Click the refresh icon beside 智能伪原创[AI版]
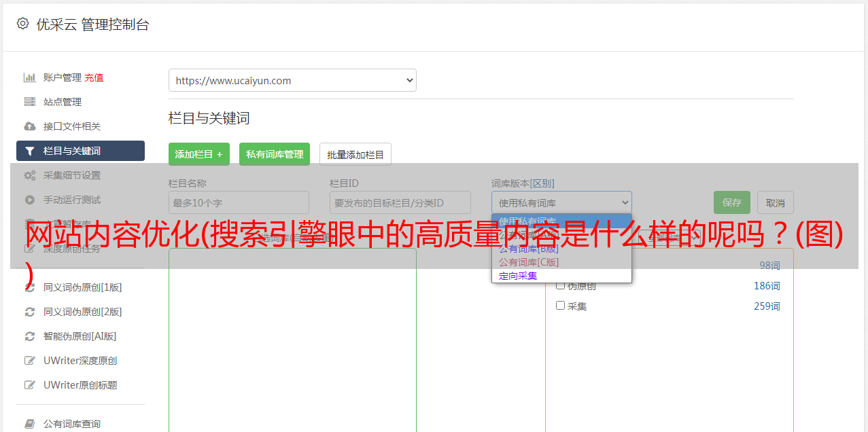868x432 pixels. click(x=29, y=336)
